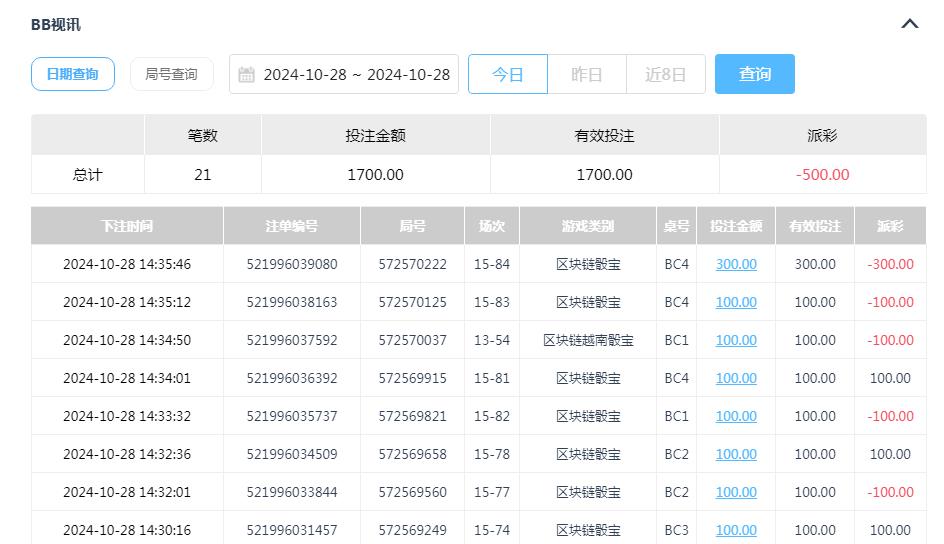Click the 注单编号 column header

[292, 226]
